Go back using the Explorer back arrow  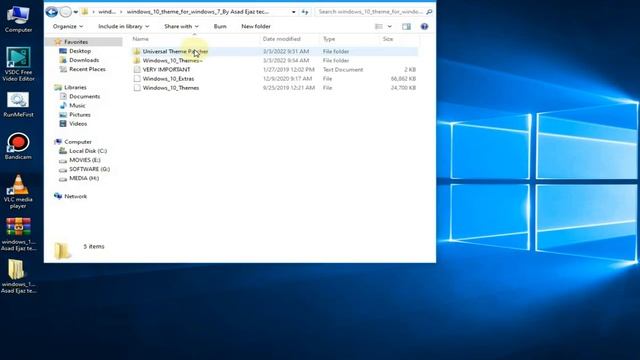51,12
